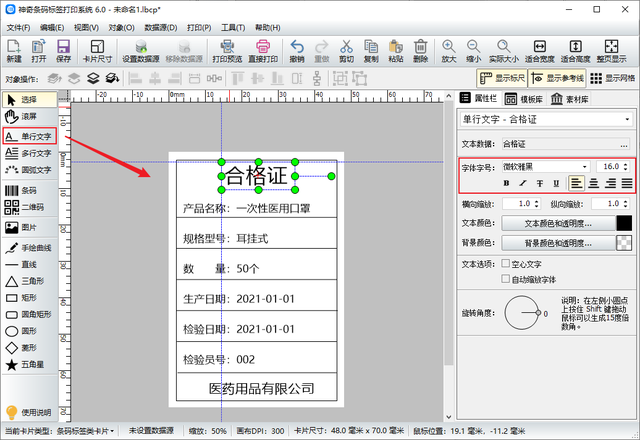
Task: Click the 实际大小 actual size icon
Action: [504, 51]
